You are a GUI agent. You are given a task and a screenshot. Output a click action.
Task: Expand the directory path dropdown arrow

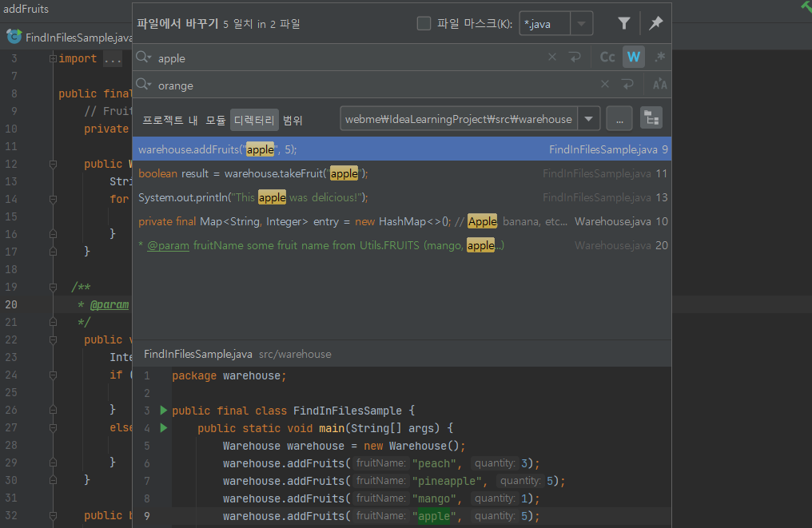[589, 119]
